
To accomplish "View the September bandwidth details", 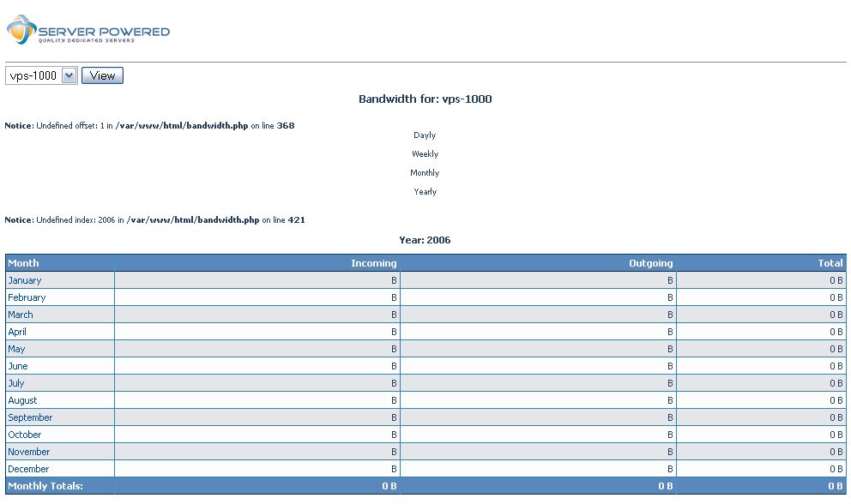I will tap(30, 417).
